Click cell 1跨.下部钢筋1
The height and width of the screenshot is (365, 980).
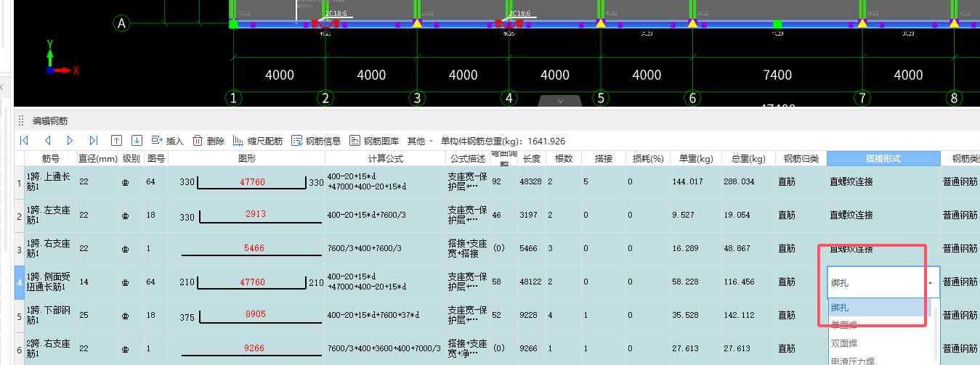(x=51, y=316)
